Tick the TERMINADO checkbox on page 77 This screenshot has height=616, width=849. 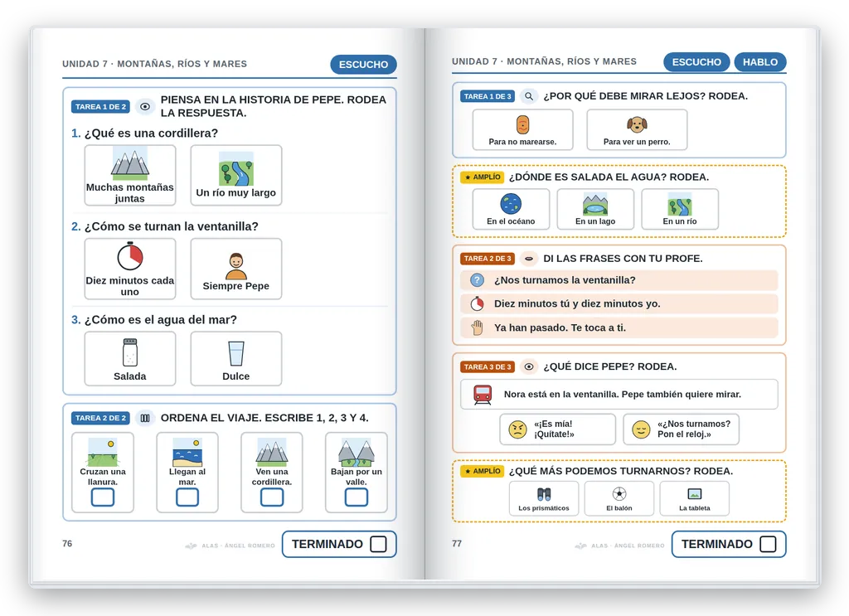(x=768, y=544)
